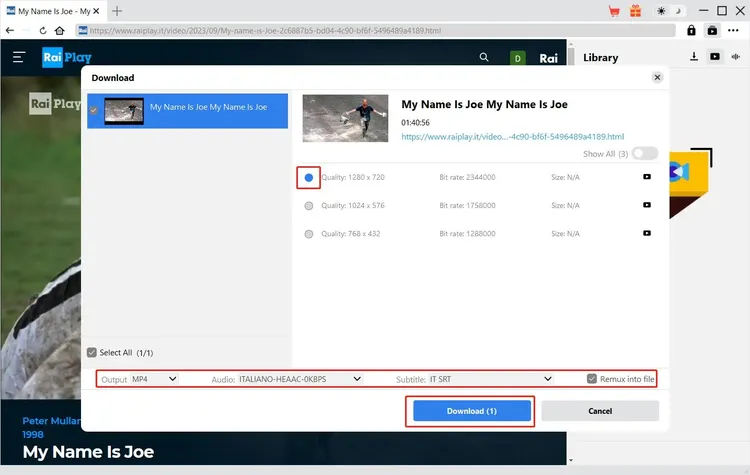Select the 768 x 432 quality option
The width and height of the screenshot is (750, 475).
point(309,233)
